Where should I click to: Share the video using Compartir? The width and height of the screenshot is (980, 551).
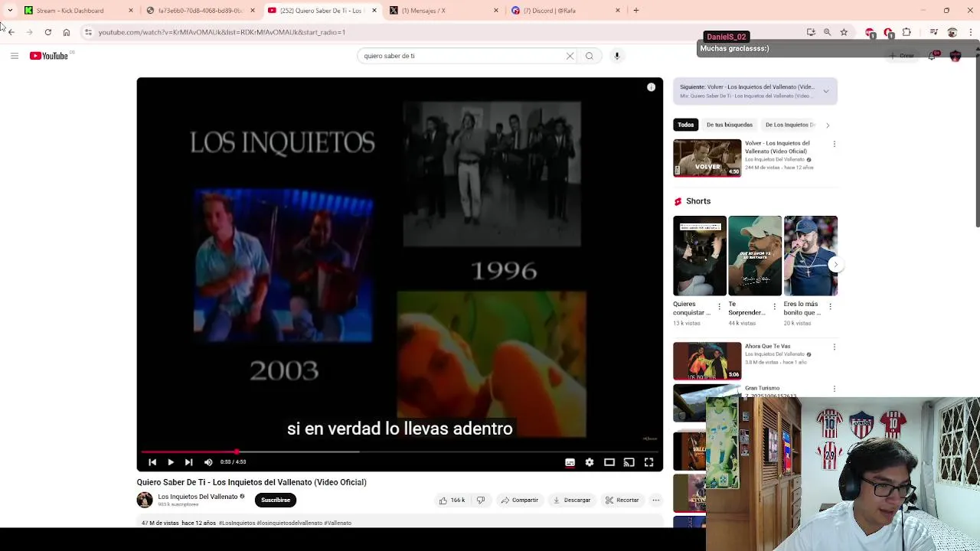click(519, 500)
